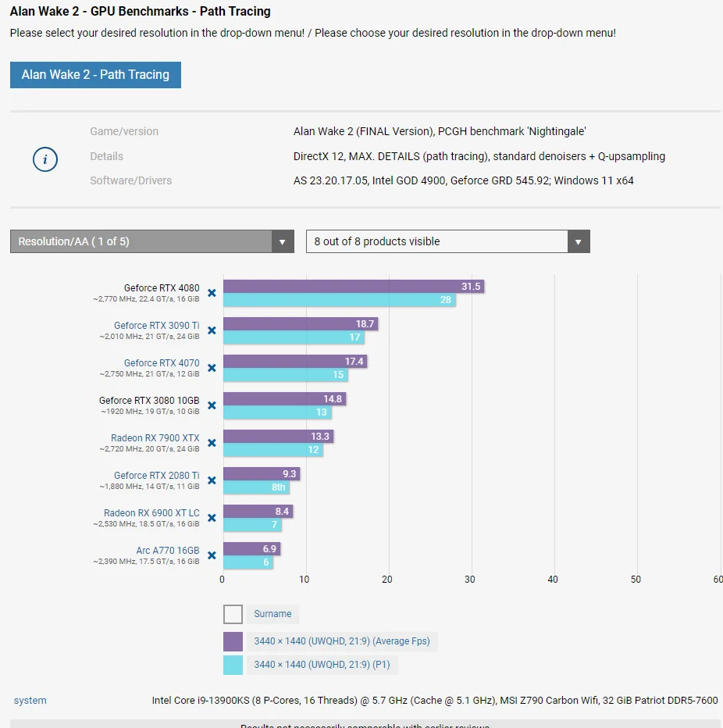Hide Geforce RTX 4070 using its X

tap(212, 368)
